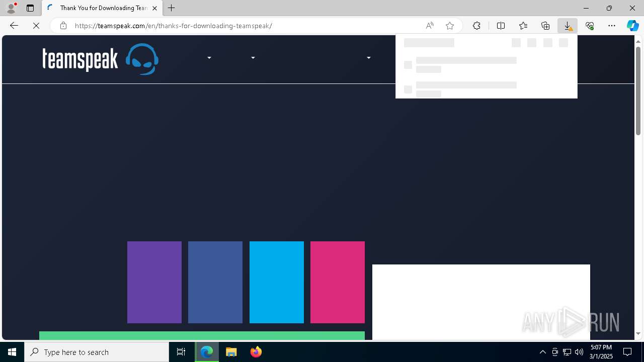Close the TeamSpeak tab
This screenshot has height=362, width=644.
pos(154,8)
